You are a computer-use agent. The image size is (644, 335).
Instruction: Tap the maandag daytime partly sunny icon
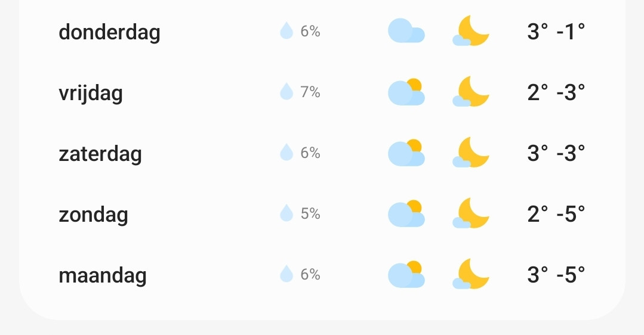coord(406,274)
